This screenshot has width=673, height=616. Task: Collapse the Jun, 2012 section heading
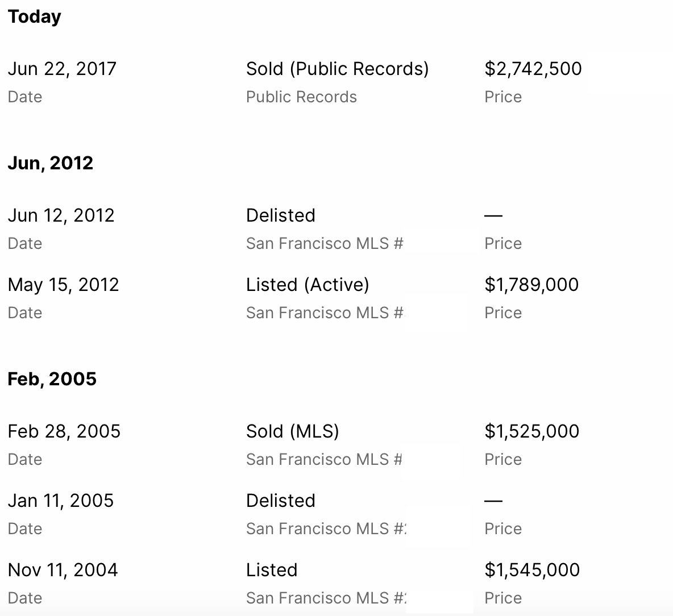pyautogui.click(x=50, y=163)
